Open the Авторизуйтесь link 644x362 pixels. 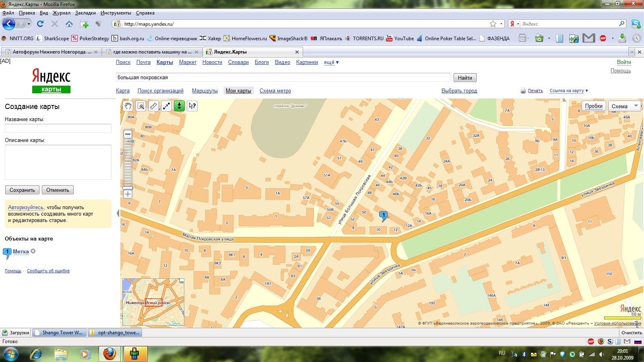pyautogui.click(x=26, y=208)
